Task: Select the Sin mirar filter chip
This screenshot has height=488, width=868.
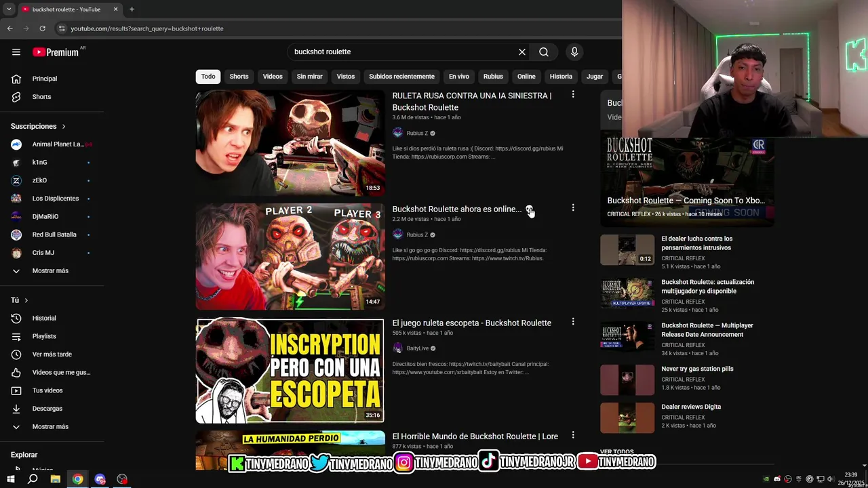Action: coord(309,77)
